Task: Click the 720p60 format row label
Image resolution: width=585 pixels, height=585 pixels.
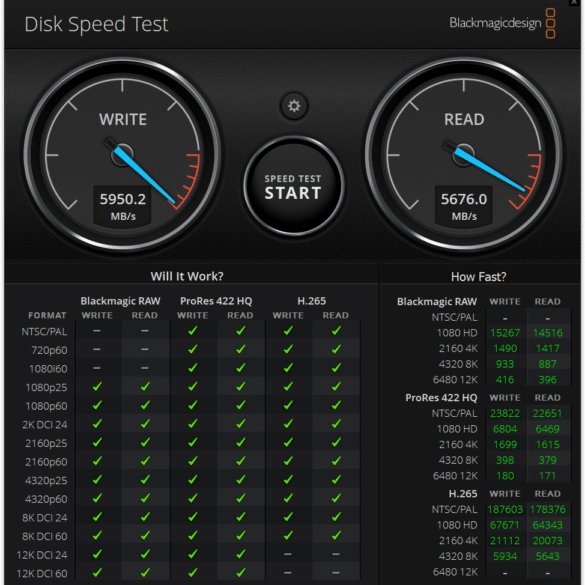Action: (49, 350)
